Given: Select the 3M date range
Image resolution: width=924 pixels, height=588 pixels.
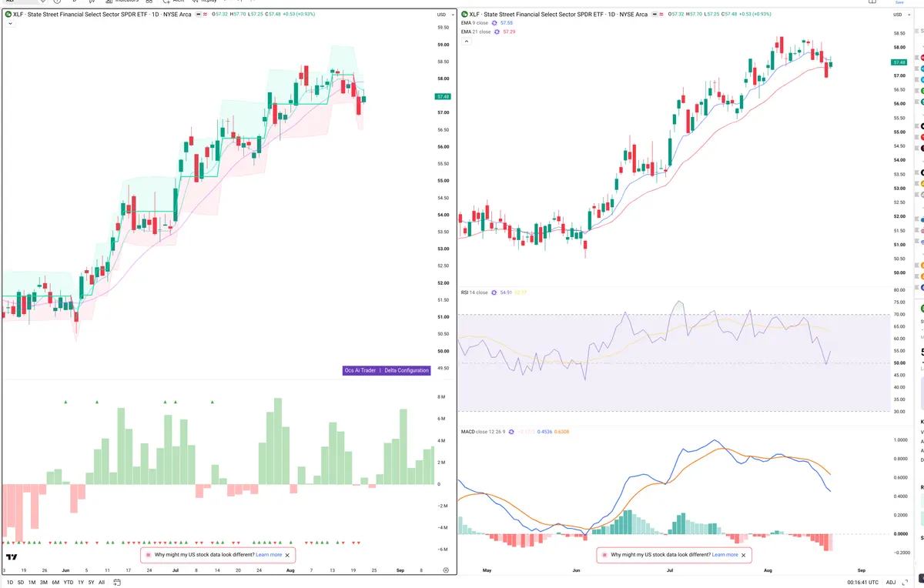Looking at the screenshot, I should point(44,583).
